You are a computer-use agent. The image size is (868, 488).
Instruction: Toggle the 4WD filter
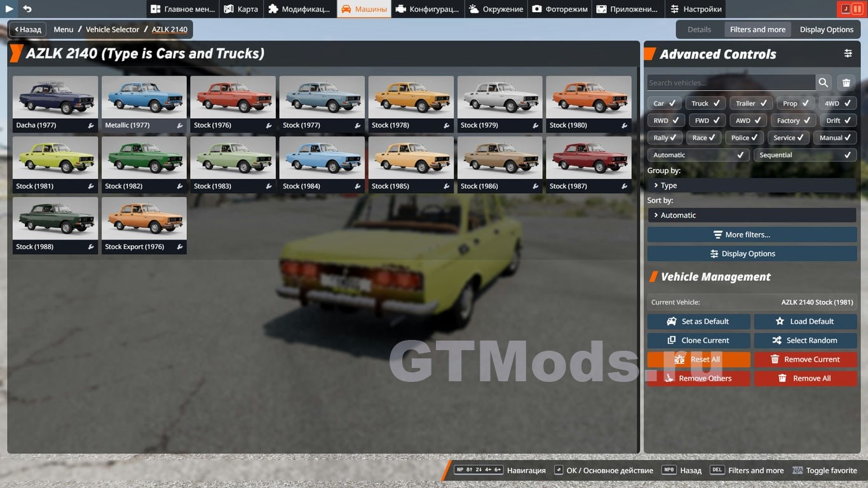(837, 103)
